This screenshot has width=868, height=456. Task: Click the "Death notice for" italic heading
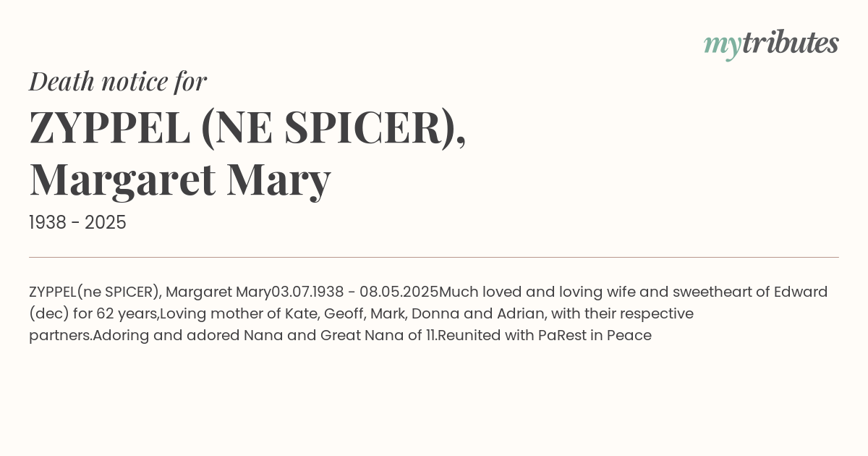click(118, 81)
